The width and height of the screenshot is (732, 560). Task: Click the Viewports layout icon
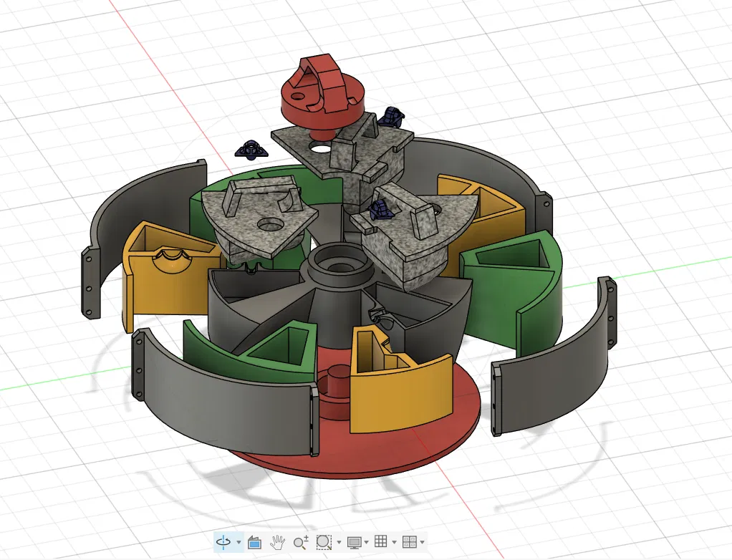pyautogui.click(x=410, y=542)
